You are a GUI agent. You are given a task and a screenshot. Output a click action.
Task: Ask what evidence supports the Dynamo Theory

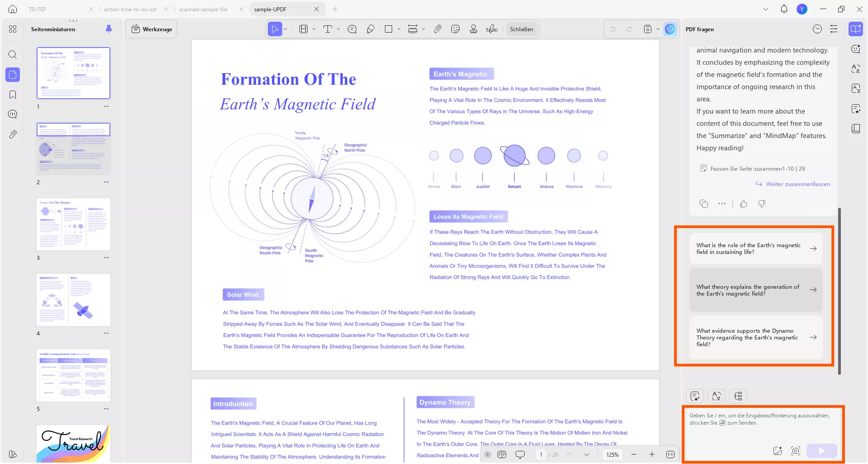pyautogui.click(x=756, y=337)
